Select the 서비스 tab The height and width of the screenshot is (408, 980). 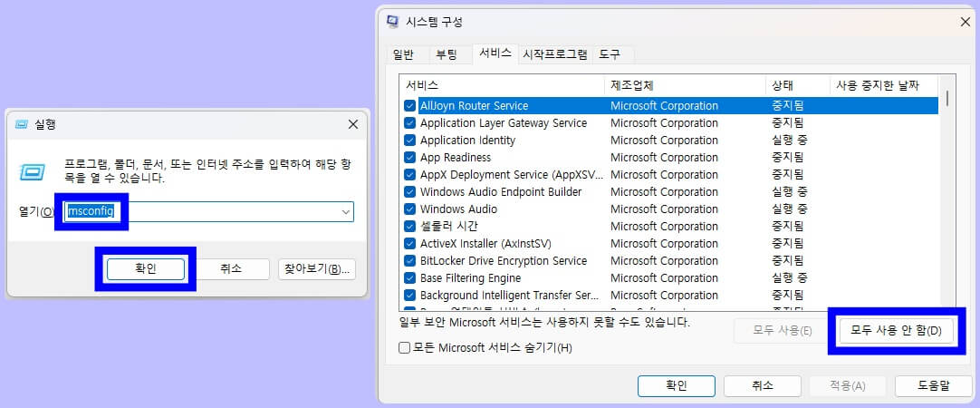pos(495,53)
